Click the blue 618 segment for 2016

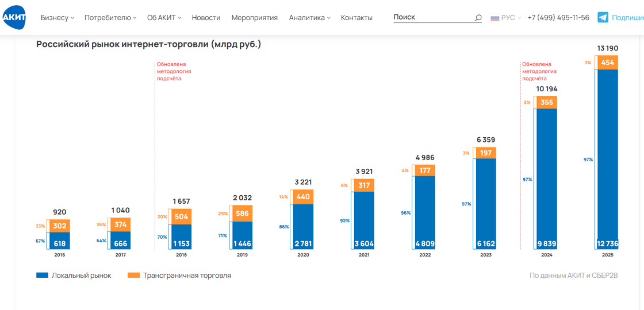(x=60, y=241)
